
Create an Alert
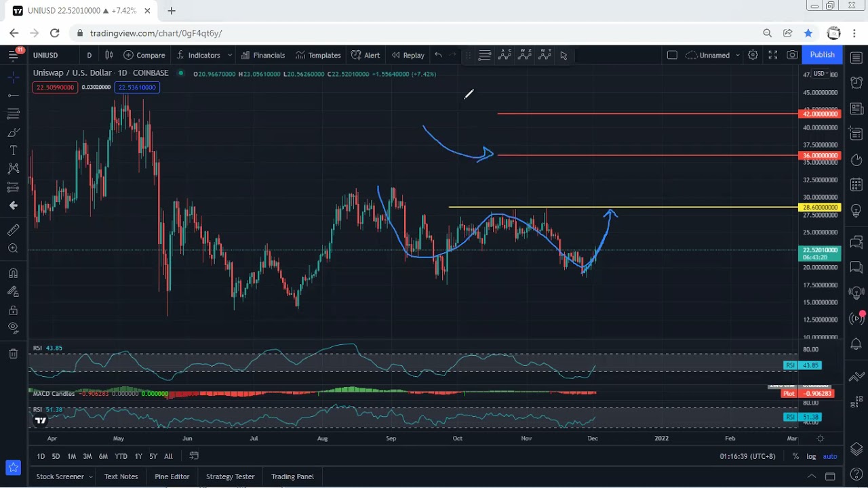click(366, 55)
